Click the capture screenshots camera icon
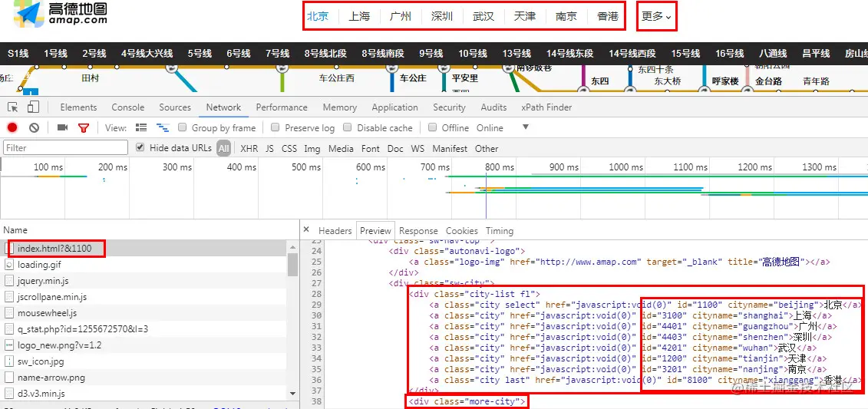868x409 pixels. tap(63, 128)
